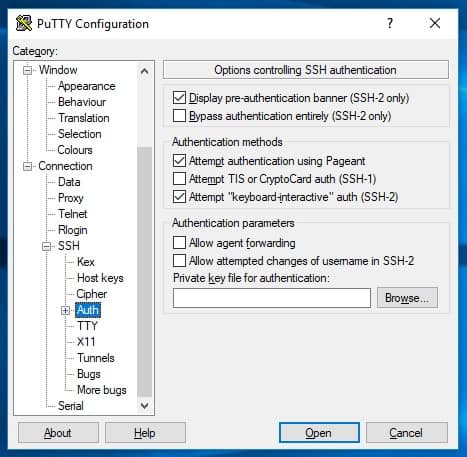Click the question mark help button
This screenshot has height=457, width=467.
390,23
